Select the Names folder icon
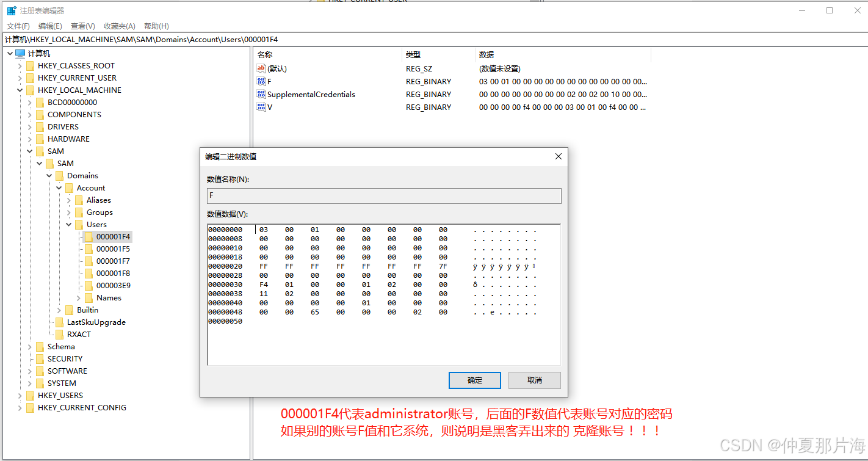Screen dimensions: 868x461 point(89,297)
